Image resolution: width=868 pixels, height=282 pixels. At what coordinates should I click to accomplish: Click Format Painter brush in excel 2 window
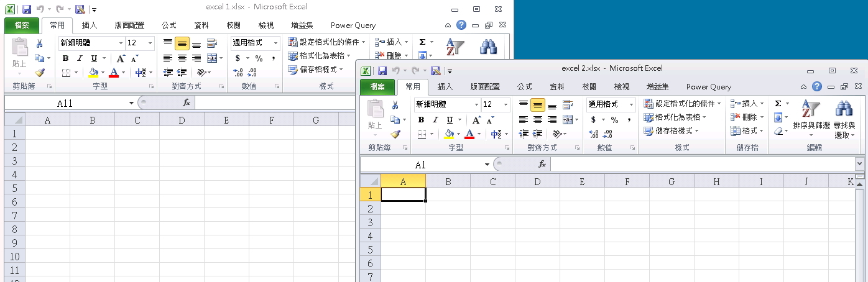pyautogui.click(x=395, y=134)
